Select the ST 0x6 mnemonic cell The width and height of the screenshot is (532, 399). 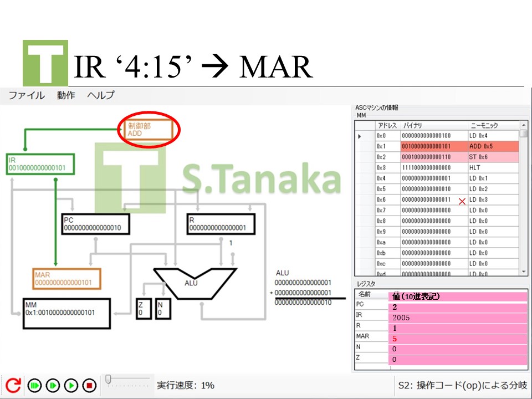click(x=493, y=157)
